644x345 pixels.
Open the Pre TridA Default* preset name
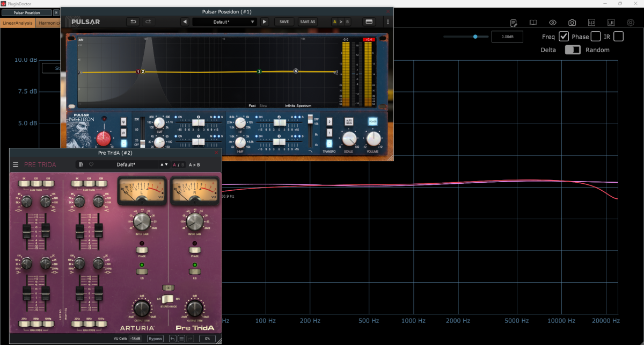(126, 164)
